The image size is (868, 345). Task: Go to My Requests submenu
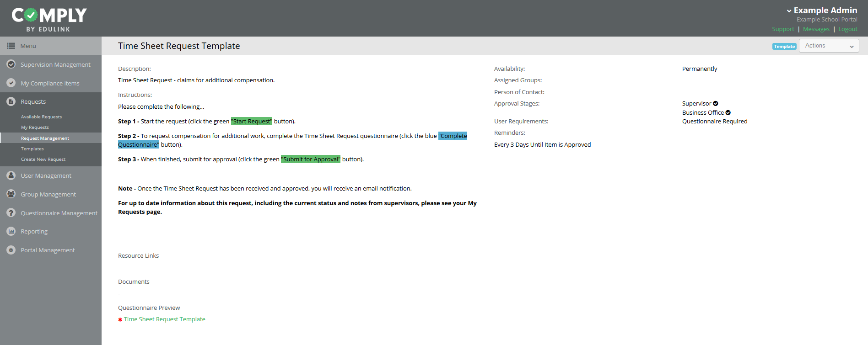point(35,127)
